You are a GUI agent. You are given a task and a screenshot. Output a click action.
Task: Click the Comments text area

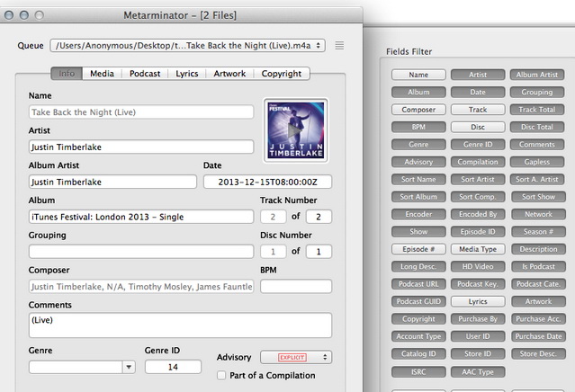pyautogui.click(x=181, y=325)
